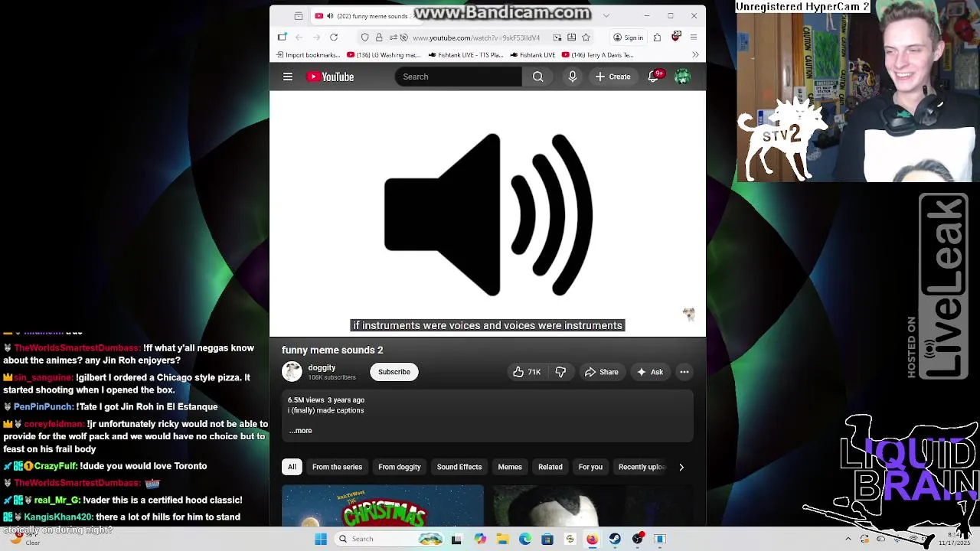
Task: Open Microsoft Store from taskbar
Action: tap(547, 539)
